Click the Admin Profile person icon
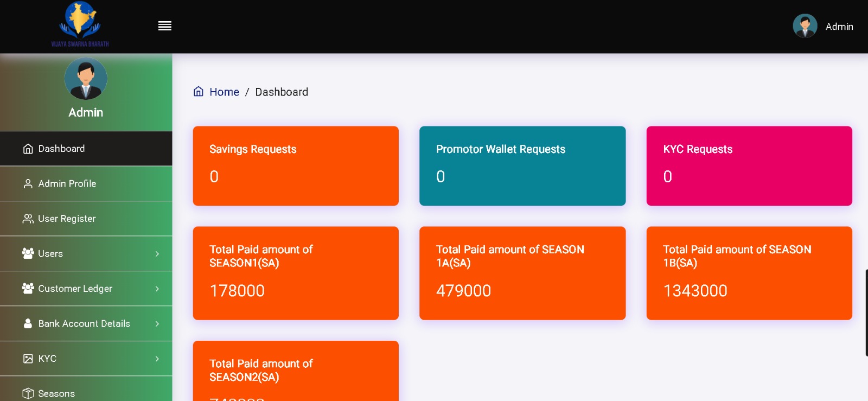The width and height of the screenshot is (868, 401). pos(28,184)
